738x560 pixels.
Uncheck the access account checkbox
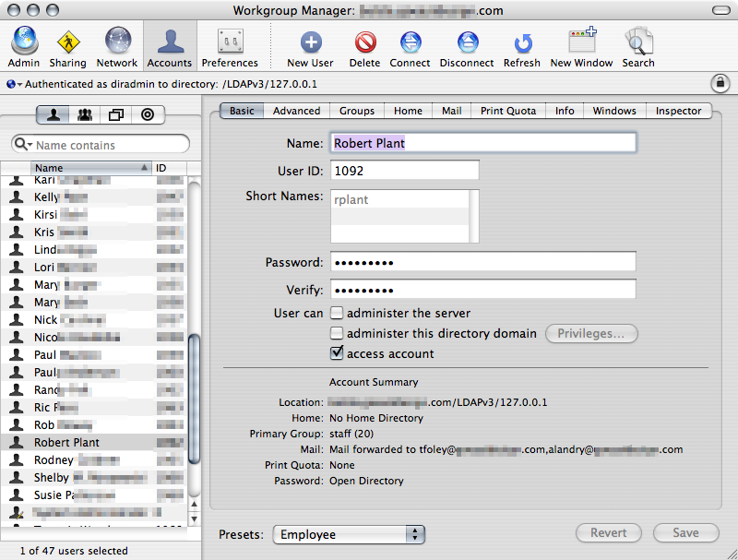pos(338,353)
